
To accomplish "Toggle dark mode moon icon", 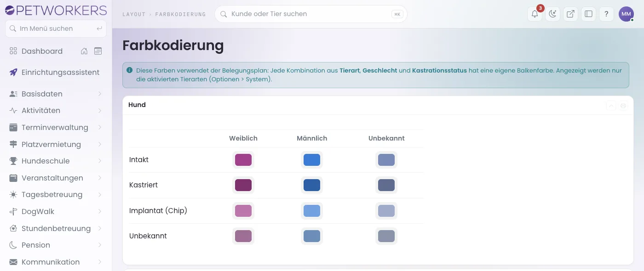I will coord(552,14).
